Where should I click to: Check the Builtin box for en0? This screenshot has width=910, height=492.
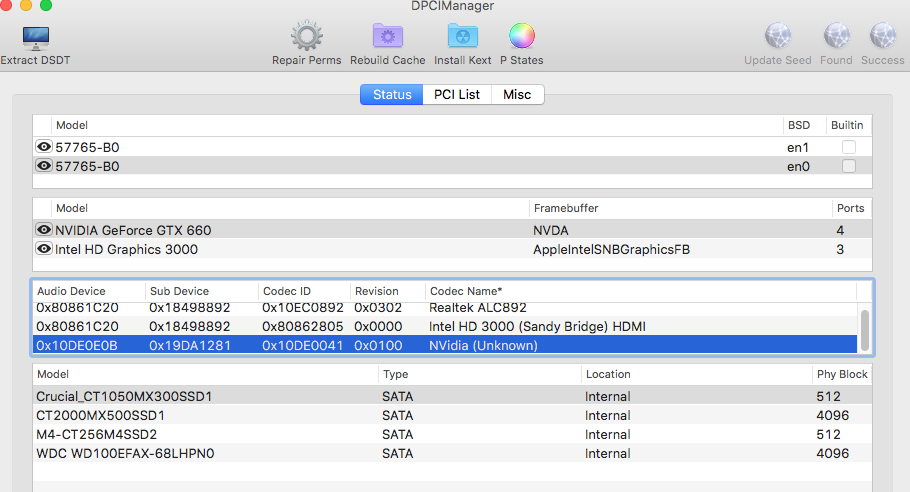[x=848, y=166]
